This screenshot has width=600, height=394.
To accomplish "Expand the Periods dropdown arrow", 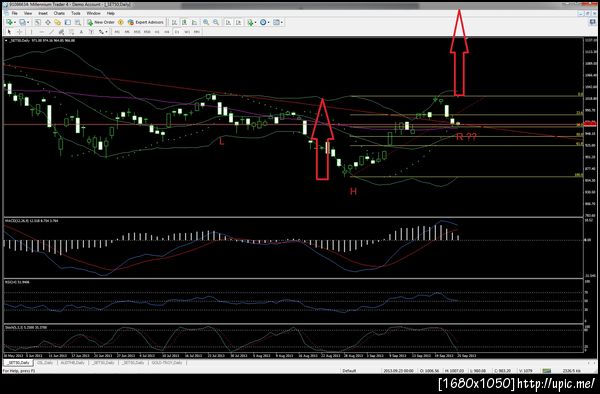I will pos(269,22).
